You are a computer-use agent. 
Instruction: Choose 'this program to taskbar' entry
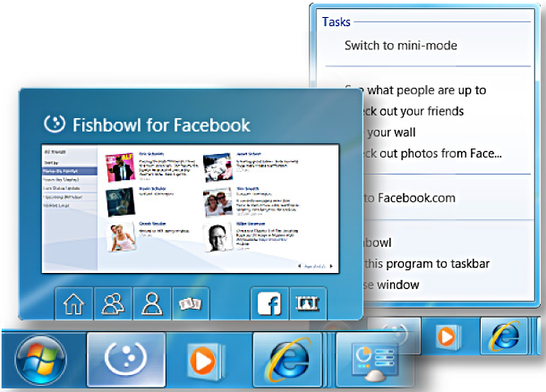click(x=427, y=264)
